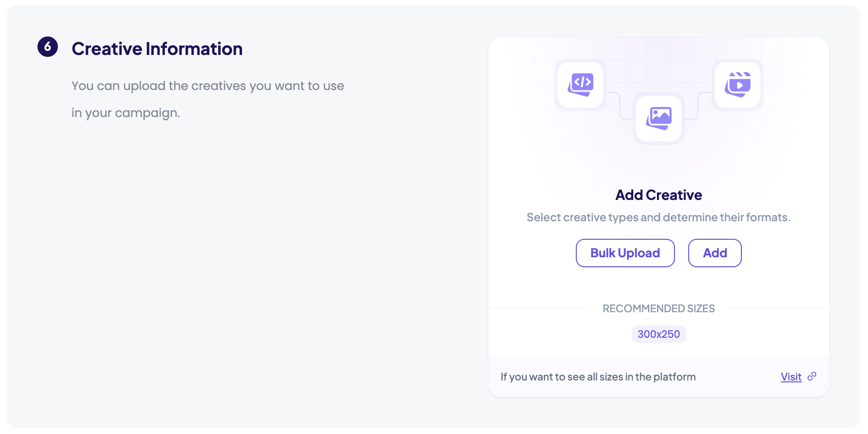Open the Visit link

[x=791, y=377]
